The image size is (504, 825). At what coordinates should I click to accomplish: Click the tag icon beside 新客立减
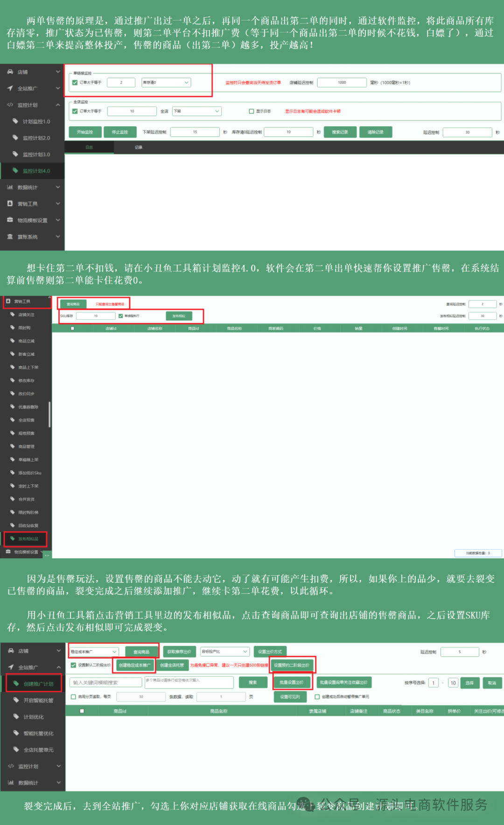point(13,354)
